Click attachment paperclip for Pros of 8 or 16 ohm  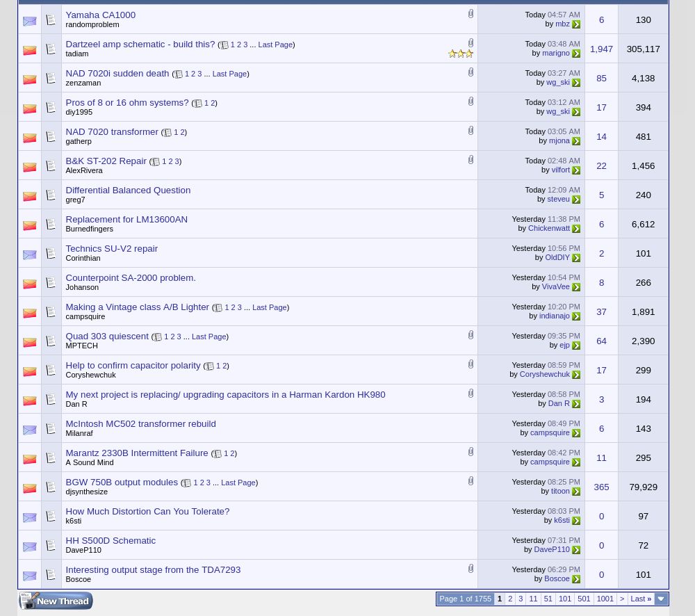point(471,102)
